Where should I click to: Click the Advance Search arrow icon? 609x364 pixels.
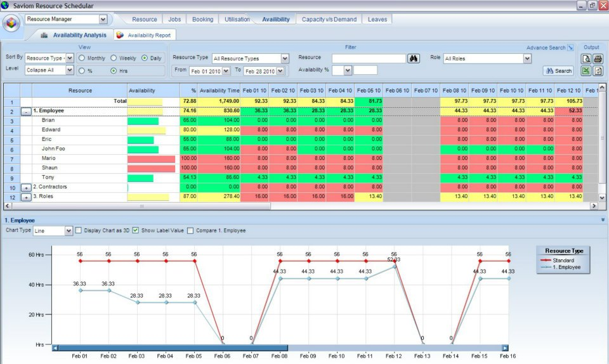pos(570,48)
